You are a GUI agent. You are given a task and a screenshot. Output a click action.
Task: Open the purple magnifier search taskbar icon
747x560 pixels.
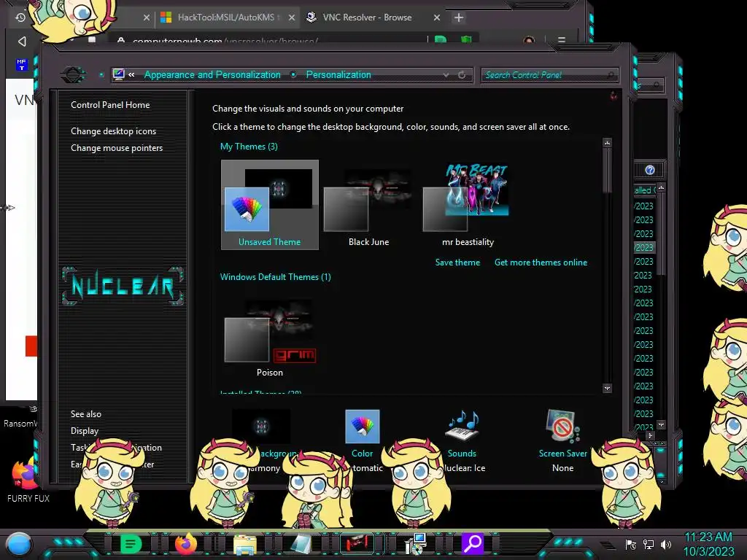[x=473, y=543]
